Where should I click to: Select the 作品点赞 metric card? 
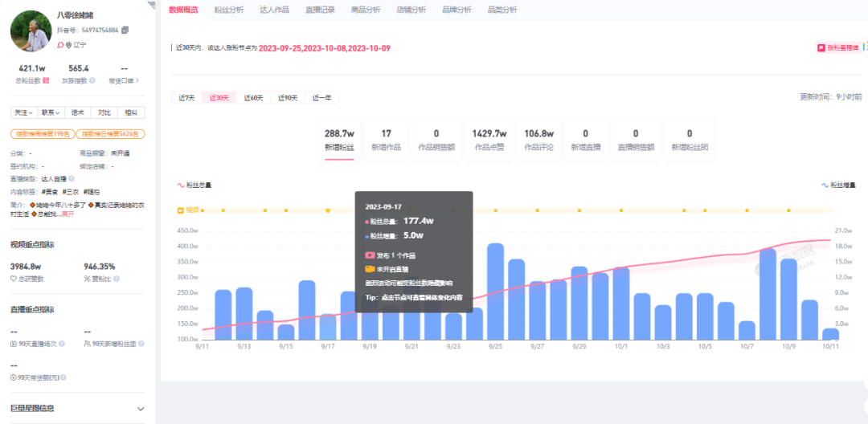[x=489, y=138]
